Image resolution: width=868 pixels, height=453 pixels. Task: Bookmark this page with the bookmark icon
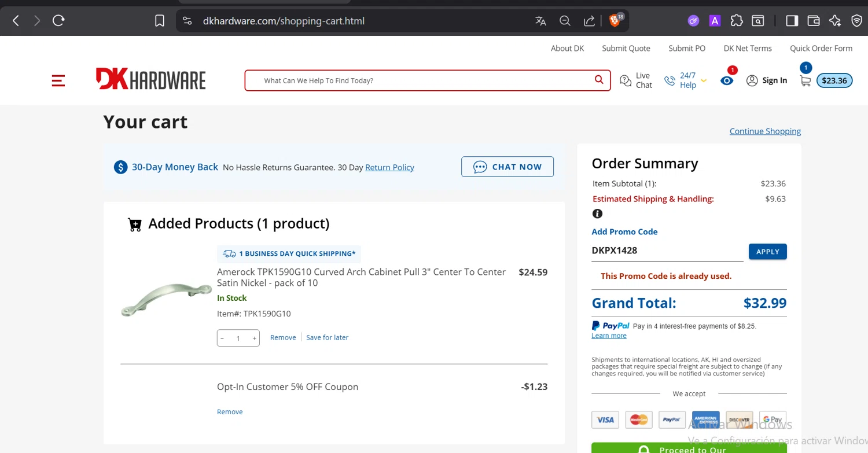click(160, 21)
